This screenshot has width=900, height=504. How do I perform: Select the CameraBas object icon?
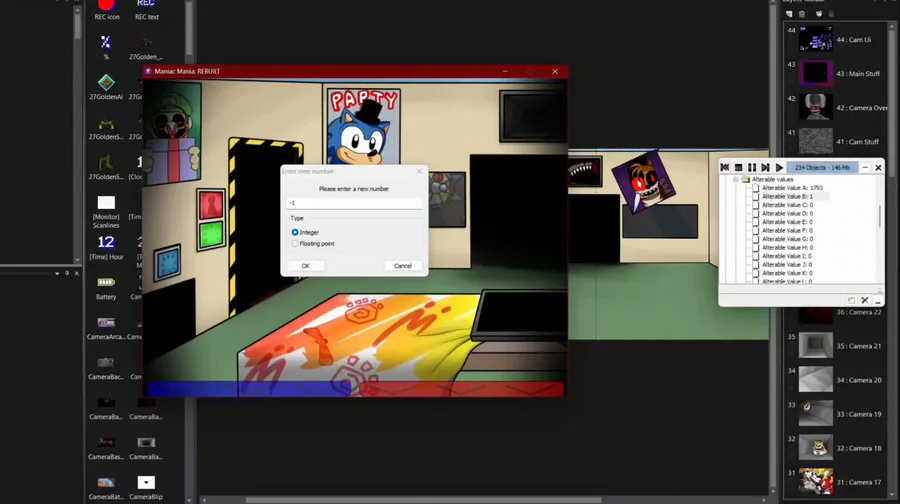tap(106, 443)
